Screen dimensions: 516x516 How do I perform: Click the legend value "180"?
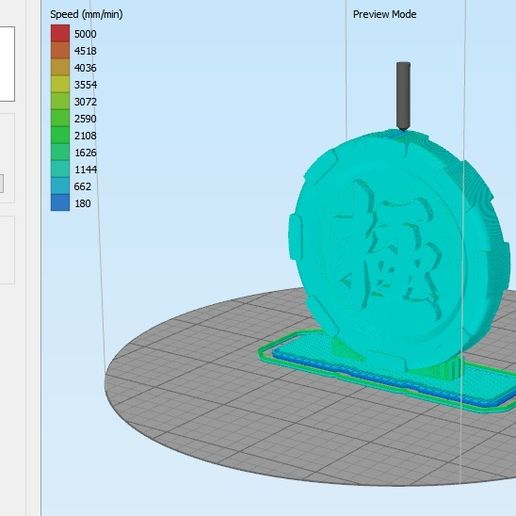(82, 203)
